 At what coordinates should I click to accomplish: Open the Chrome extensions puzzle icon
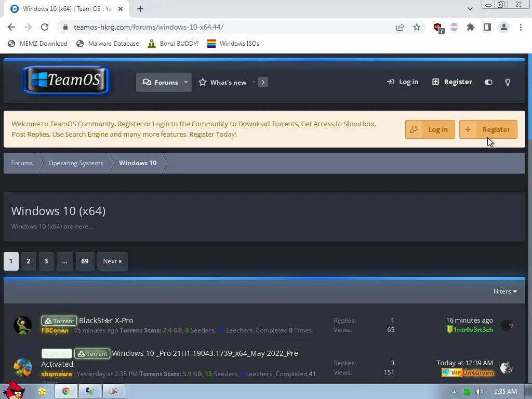pos(471,27)
